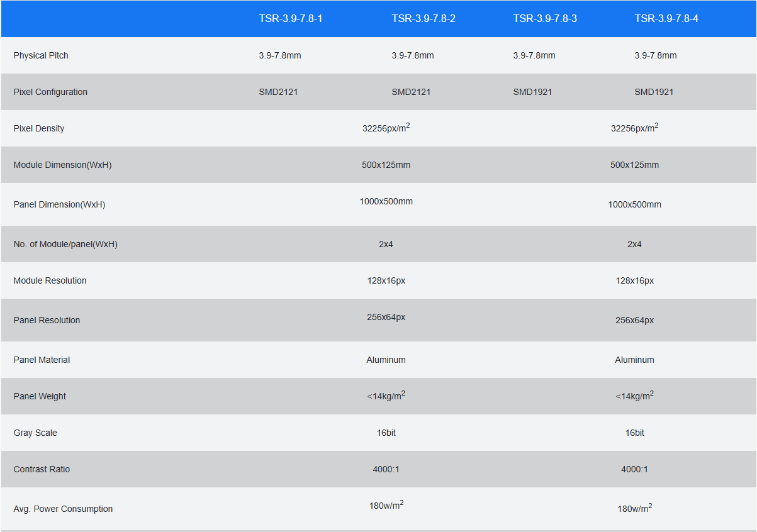Select the Panel Resolution row label
The width and height of the screenshot is (757, 532).
[x=47, y=320]
